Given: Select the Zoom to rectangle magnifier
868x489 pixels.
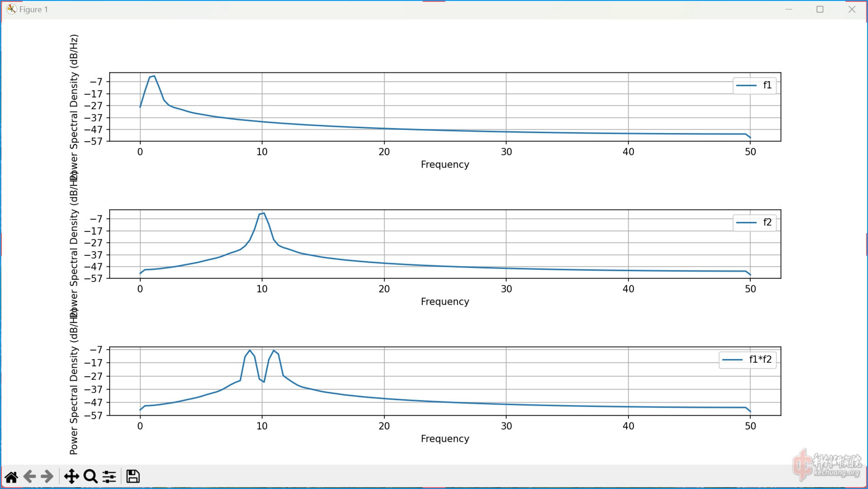Looking at the screenshot, I should (x=91, y=477).
